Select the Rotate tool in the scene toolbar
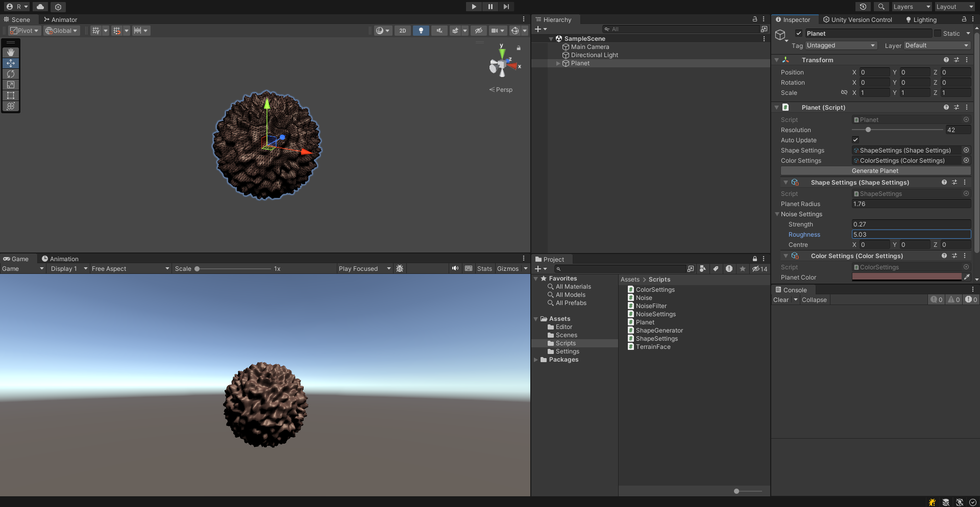 point(11,74)
